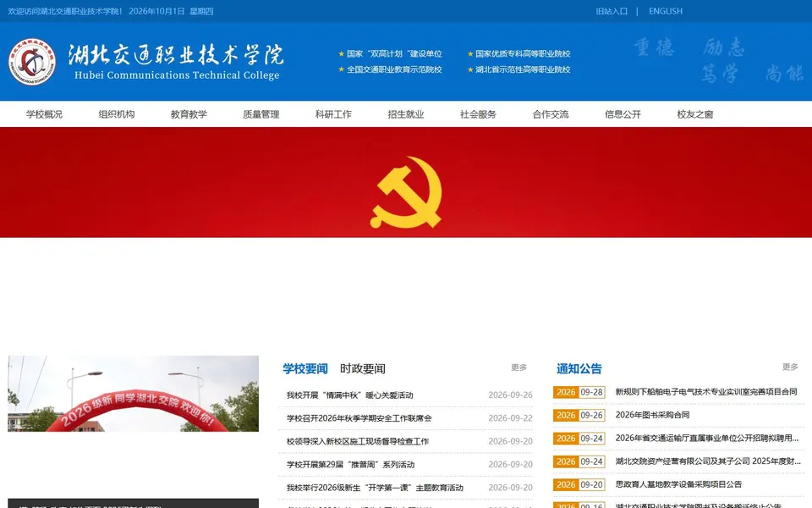812x508 pixels.
Task: Open the 信息公开 menu
Action: tap(623, 114)
